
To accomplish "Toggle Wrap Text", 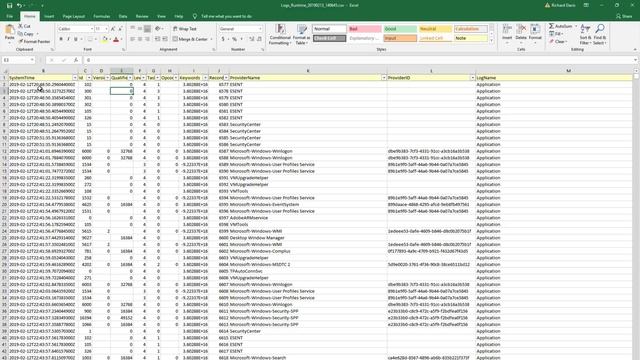I will point(184,29).
